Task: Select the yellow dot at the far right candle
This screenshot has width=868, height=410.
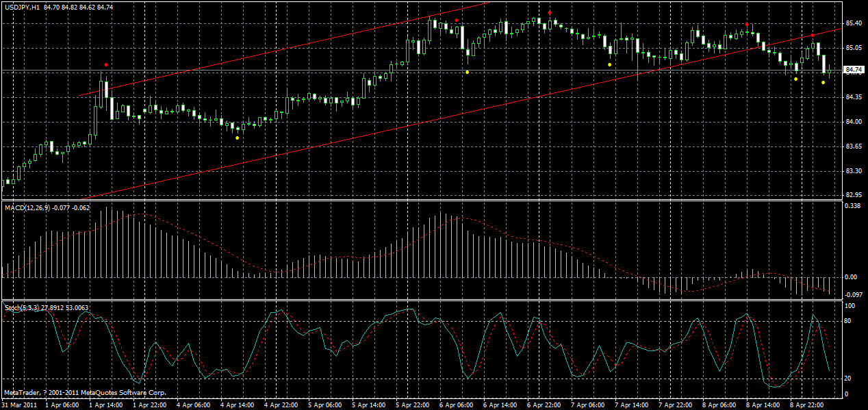Action: coord(823,82)
